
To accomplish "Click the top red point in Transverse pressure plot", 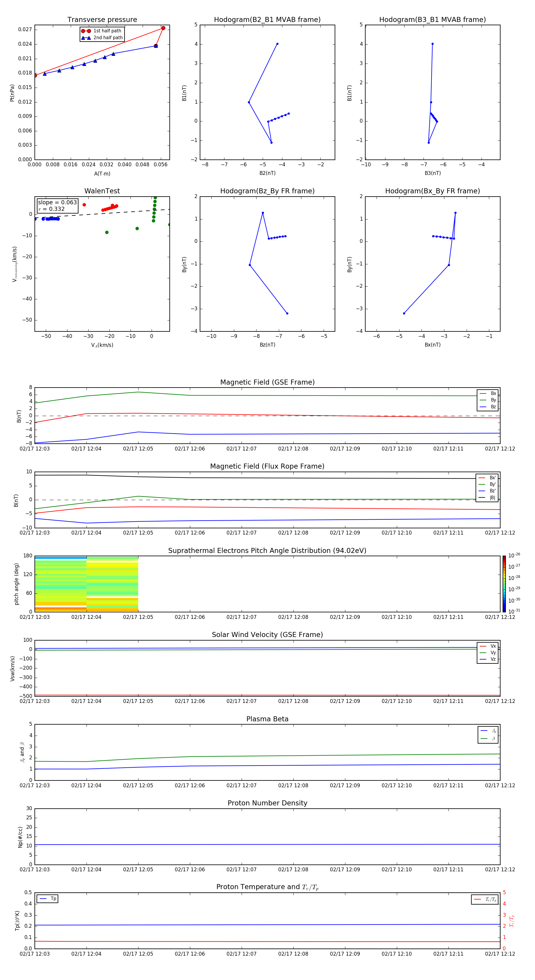I will coord(163,28).
